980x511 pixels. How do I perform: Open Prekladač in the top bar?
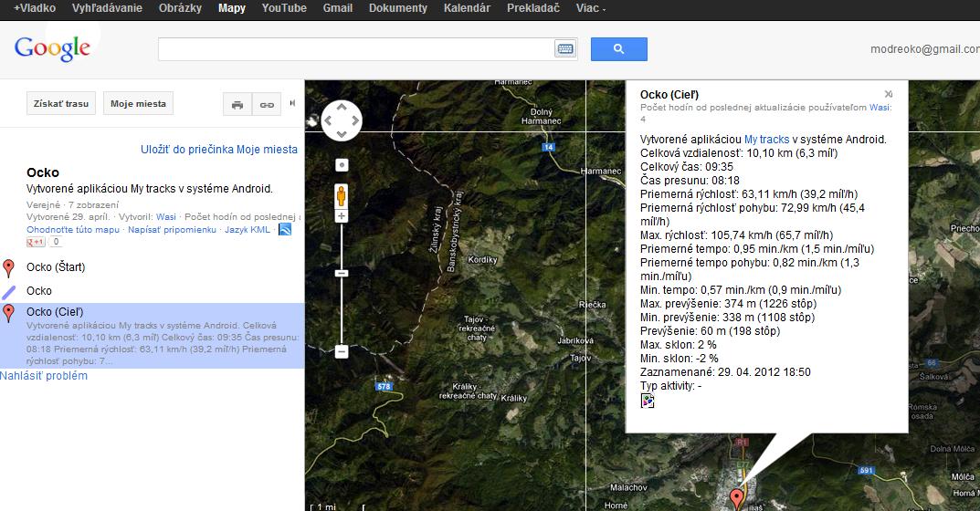[533, 8]
